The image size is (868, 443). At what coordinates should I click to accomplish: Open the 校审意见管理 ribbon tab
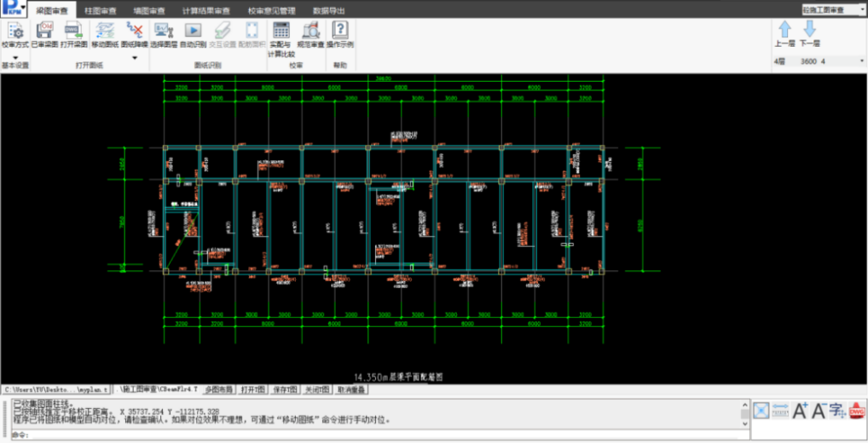pos(271,10)
